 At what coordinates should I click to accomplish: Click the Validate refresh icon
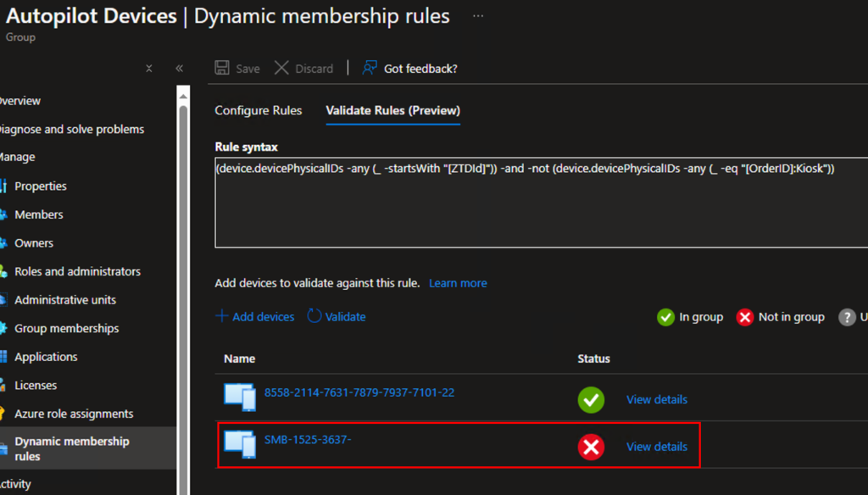(314, 316)
